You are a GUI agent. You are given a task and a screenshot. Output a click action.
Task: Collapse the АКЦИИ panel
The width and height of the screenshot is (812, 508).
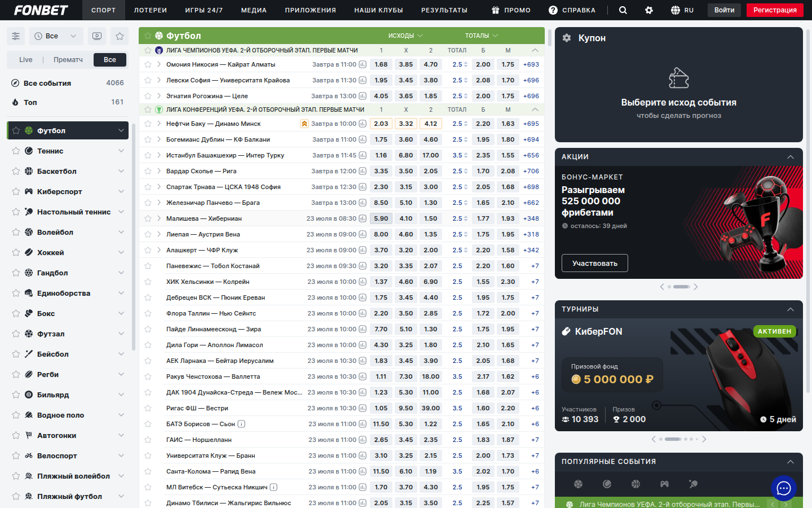click(791, 157)
